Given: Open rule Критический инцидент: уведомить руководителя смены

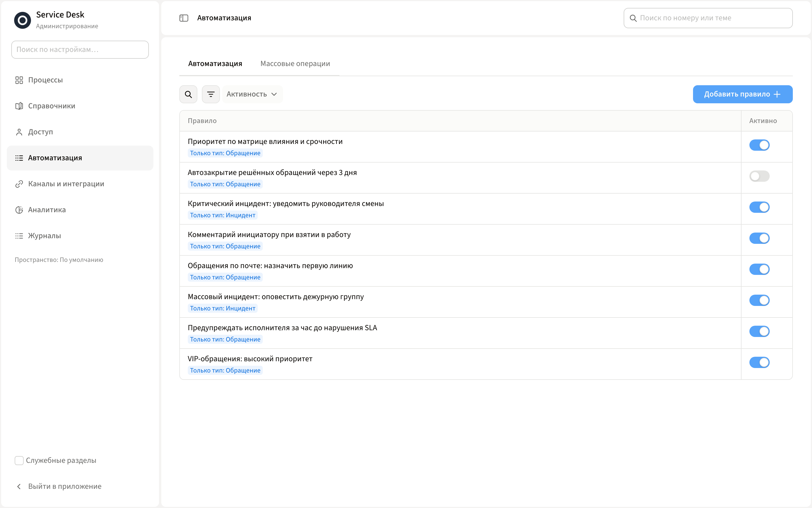Looking at the screenshot, I should (x=286, y=203).
